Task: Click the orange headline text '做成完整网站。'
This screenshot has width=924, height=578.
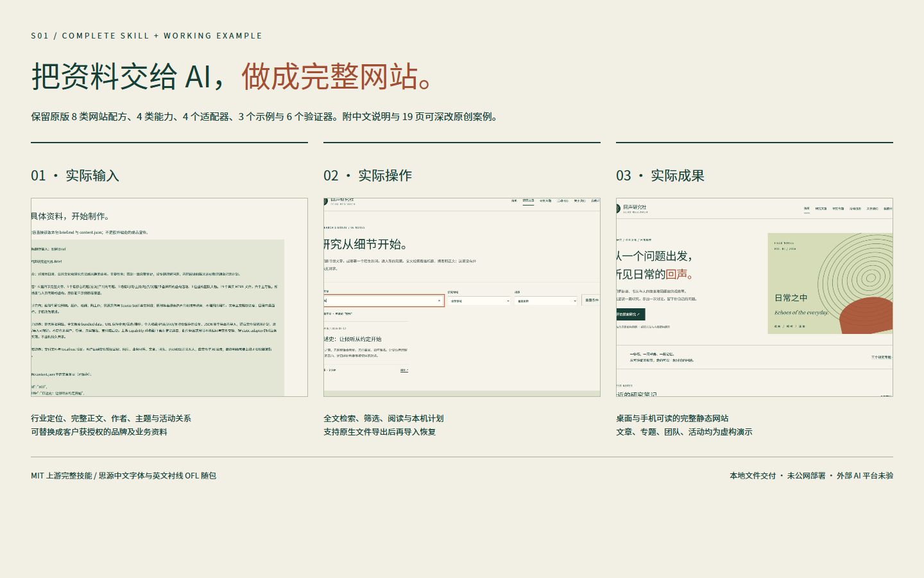Action: tap(338, 76)
